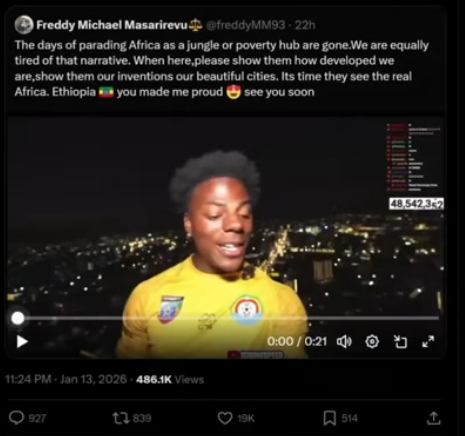
Task: Mute the video with the speaker icon
Action: 344,342
